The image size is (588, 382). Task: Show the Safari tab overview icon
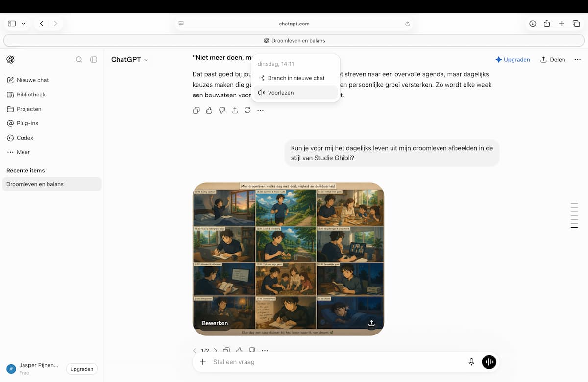pyautogui.click(x=576, y=24)
